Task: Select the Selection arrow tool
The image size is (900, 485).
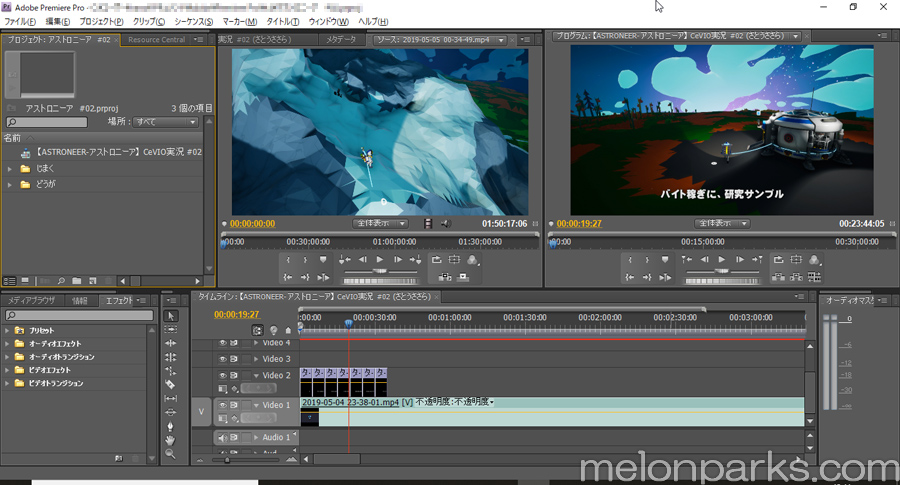Action: click(170, 316)
